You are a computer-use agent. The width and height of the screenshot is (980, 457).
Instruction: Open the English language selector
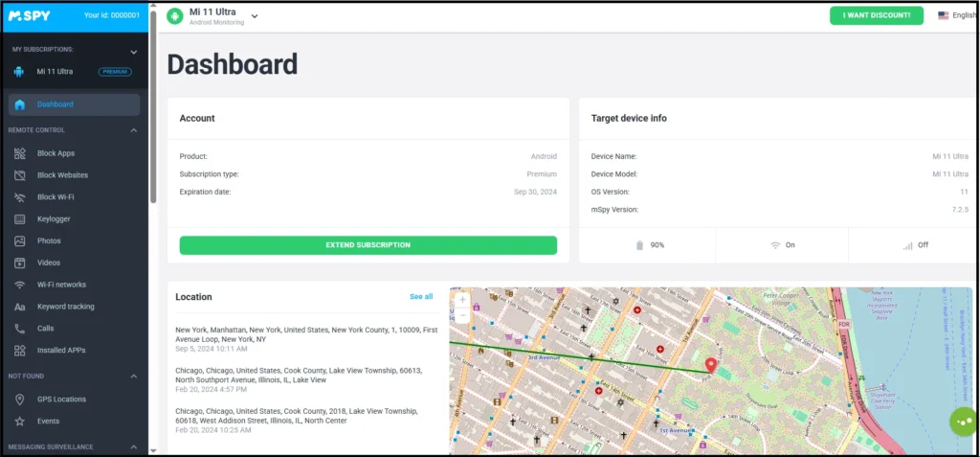pyautogui.click(x=956, y=15)
